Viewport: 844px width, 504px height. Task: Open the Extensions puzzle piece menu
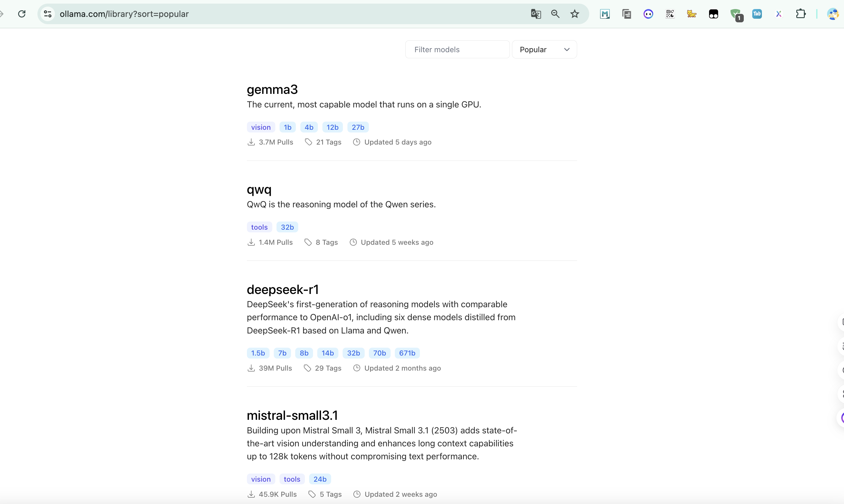[x=801, y=14]
